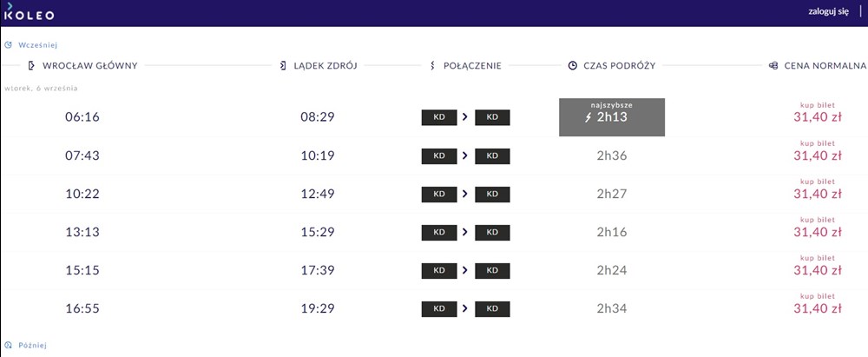Expand the 13:13 to 15:29 connection row

(x=434, y=232)
